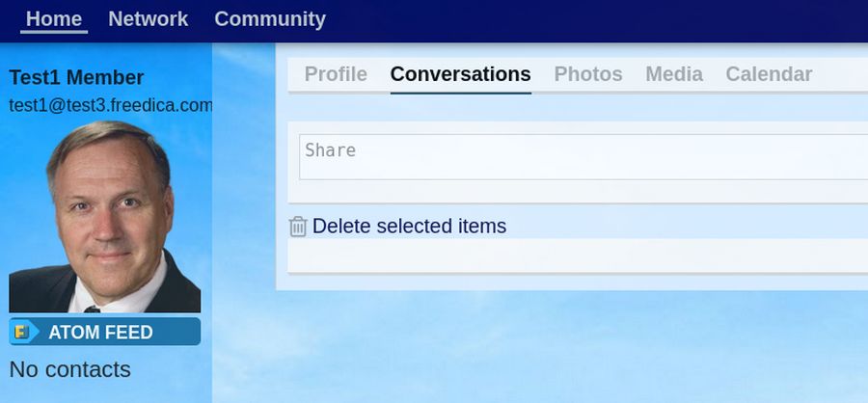Viewport: 868px width, 403px height.
Task: Switch to the Profile tab
Action: [336, 74]
